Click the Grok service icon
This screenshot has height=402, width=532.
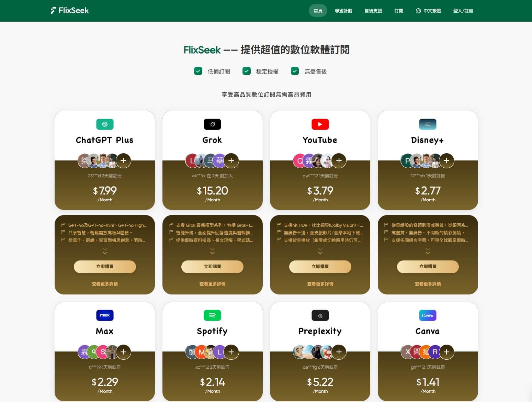click(x=212, y=124)
